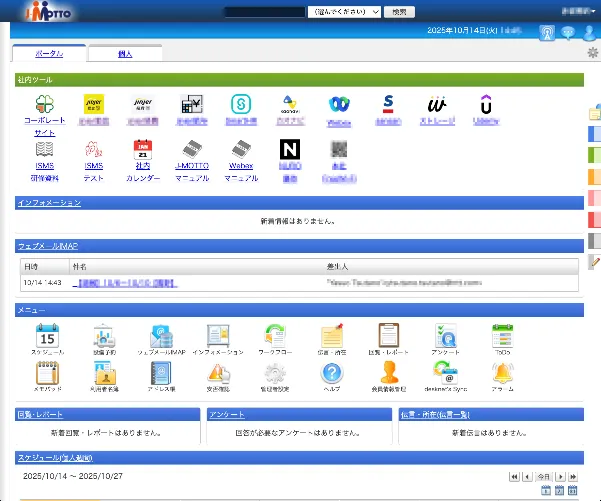Open the スケジュール calendar menu icon

(49, 336)
